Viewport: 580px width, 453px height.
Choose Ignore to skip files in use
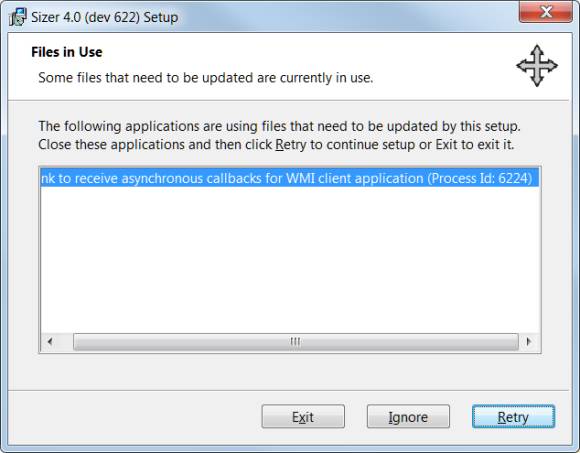[x=408, y=417]
